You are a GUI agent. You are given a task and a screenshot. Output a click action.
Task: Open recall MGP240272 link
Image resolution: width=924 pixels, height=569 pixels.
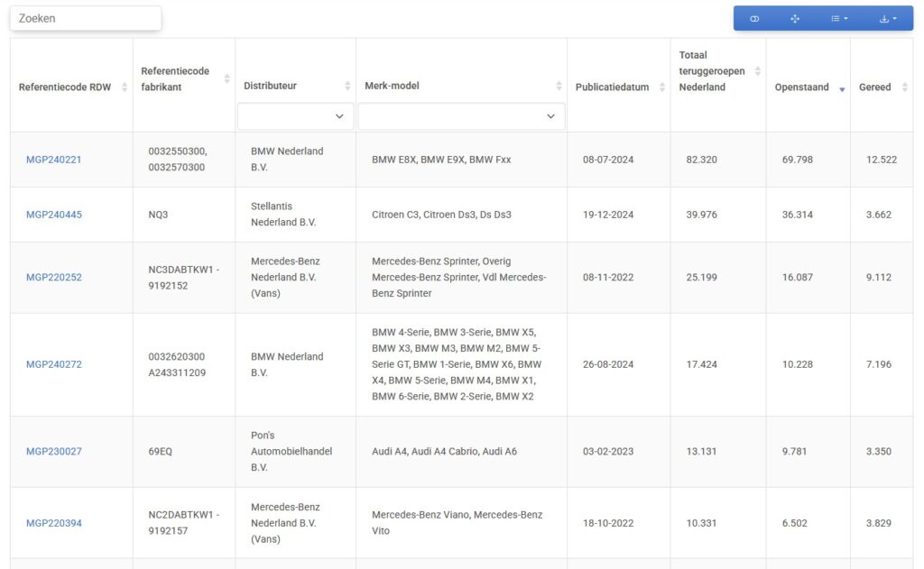point(53,364)
